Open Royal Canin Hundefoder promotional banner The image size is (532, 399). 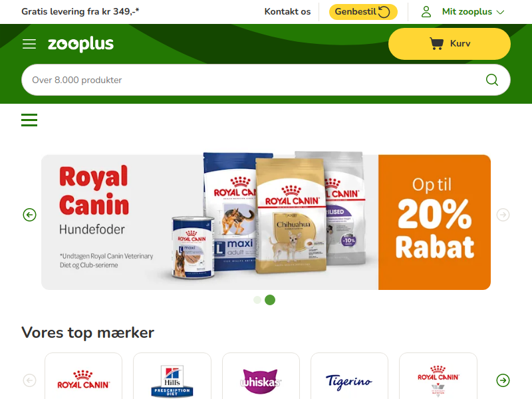(265, 222)
